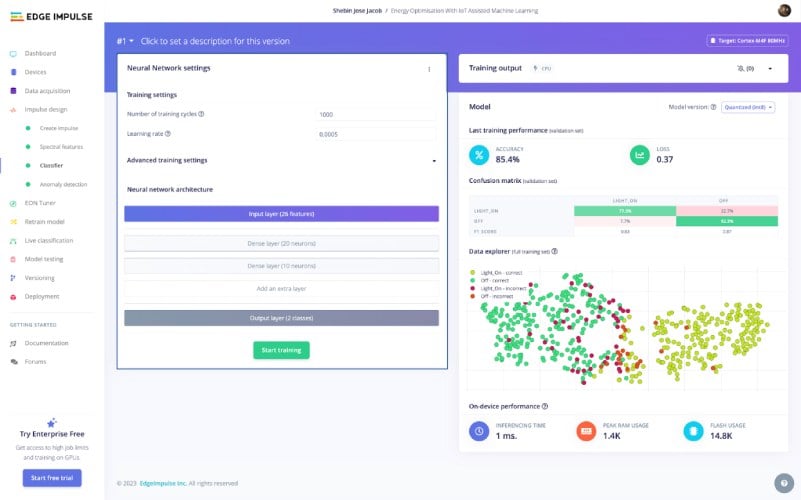
Task: Open three-dot menu in Neural Network settings
Action: [x=429, y=69]
